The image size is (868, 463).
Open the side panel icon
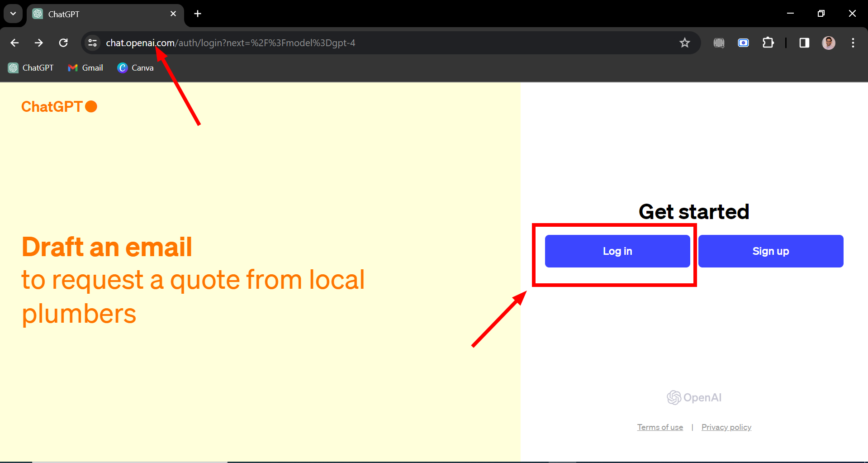(x=804, y=43)
